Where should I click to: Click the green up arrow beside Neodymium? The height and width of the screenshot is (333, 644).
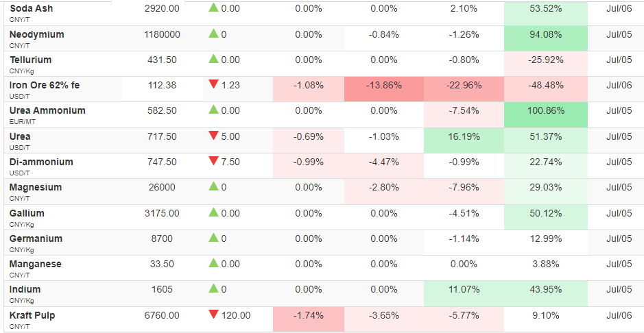click(213, 34)
